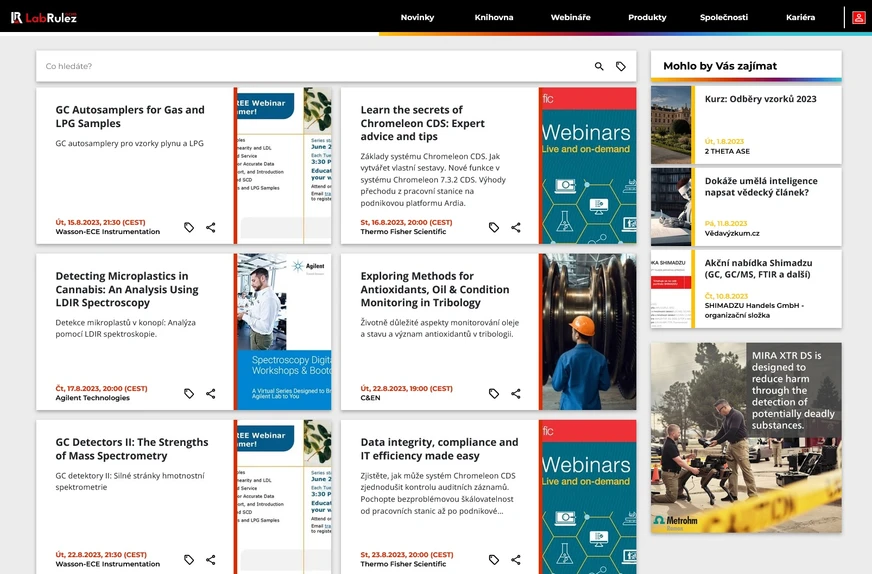Click the MIRA XTR DS Metrohm ad banner

[x=746, y=438]
